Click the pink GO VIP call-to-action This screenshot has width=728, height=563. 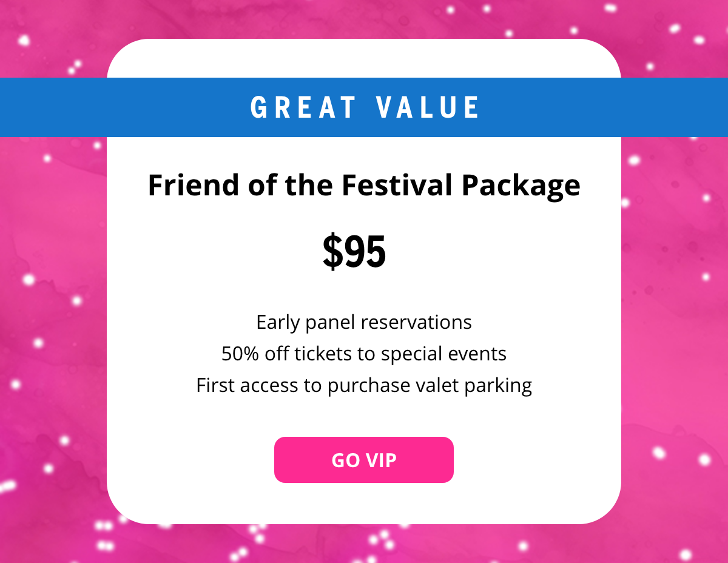pos(364,460)
